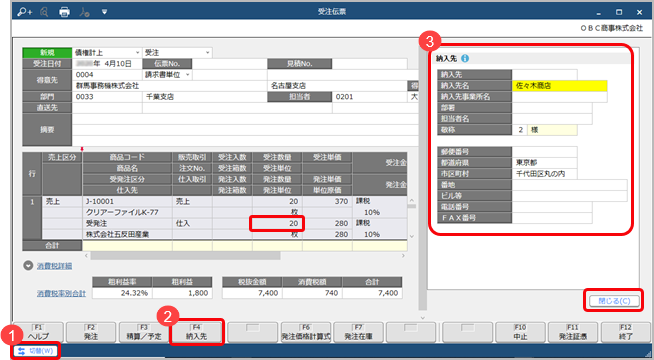The image size is (654, 360).
Task: Click the detail grid vertical scroll down arrow
Action: (x=412, y=236)
